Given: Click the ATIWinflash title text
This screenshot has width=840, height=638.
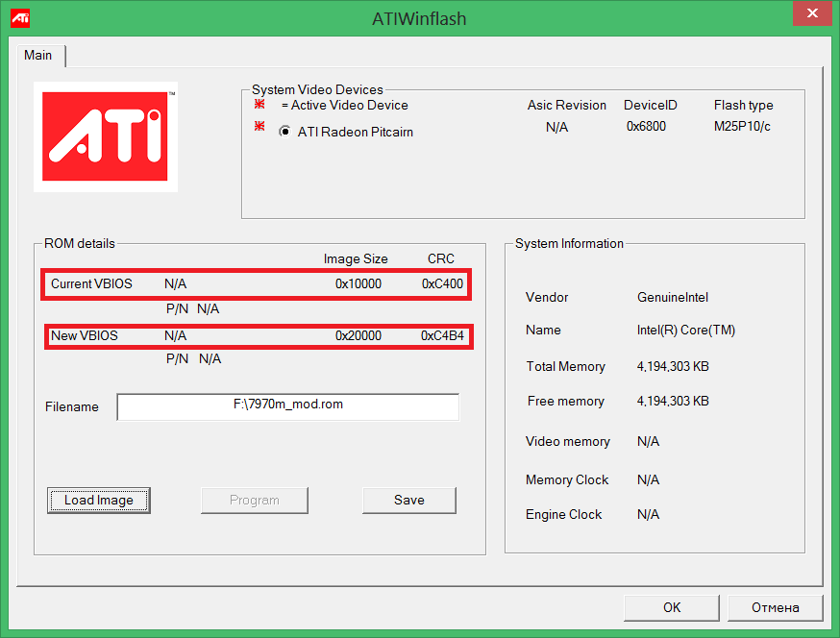Looking at the screenshot, I should (x=419, y=19).
